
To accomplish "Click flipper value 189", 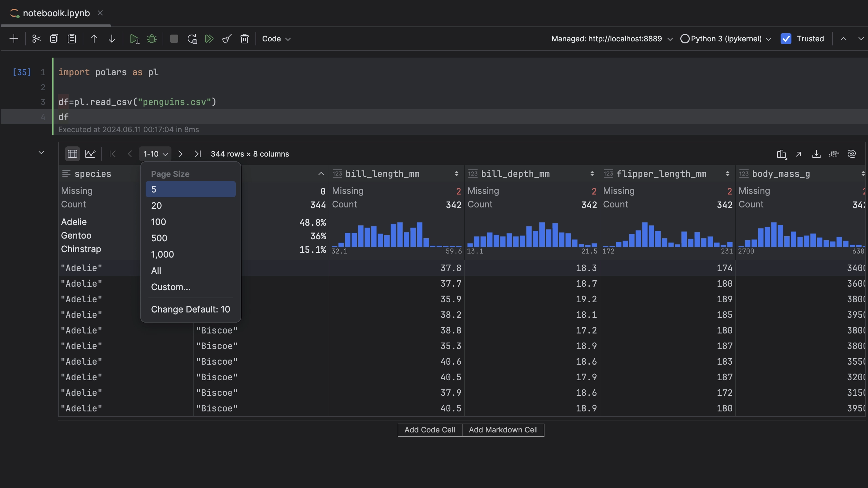I will click(x=724, y=299).
